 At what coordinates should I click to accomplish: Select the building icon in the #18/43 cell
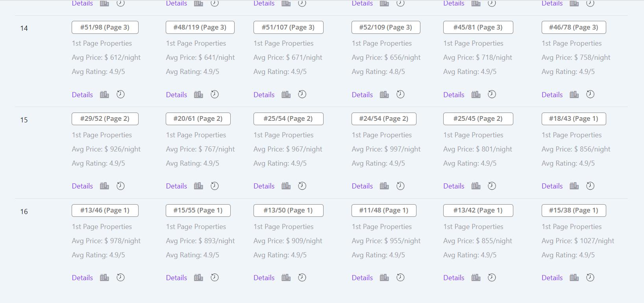pos(574,186)
